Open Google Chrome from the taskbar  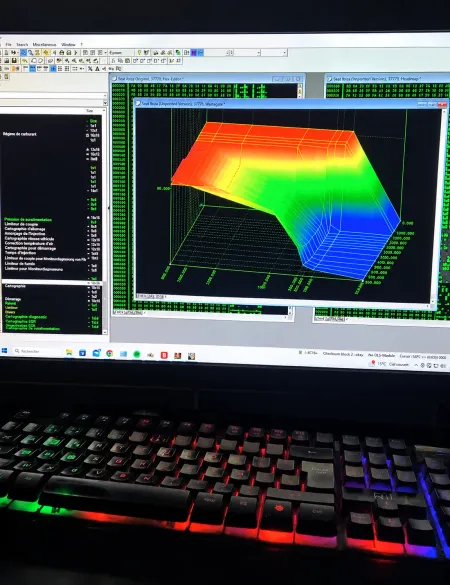click(x=109, y=353)
